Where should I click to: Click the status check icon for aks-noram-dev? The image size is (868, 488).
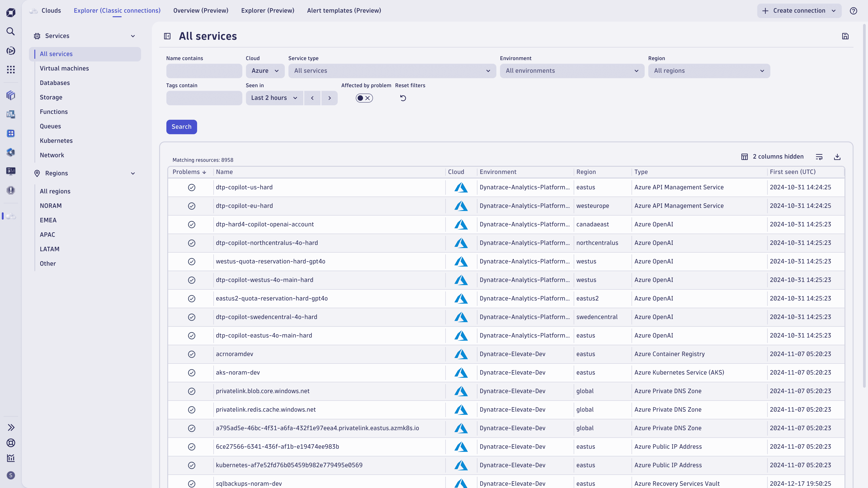click(191, 373)
